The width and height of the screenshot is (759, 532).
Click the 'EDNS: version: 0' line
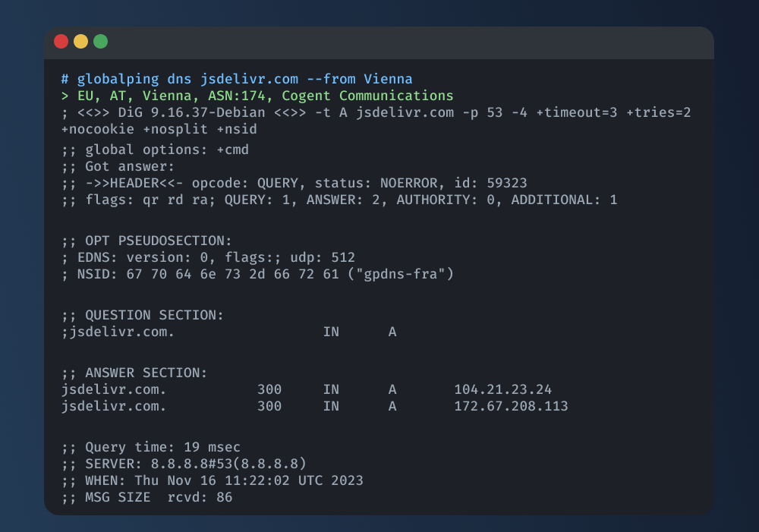[x=208, y=257]
